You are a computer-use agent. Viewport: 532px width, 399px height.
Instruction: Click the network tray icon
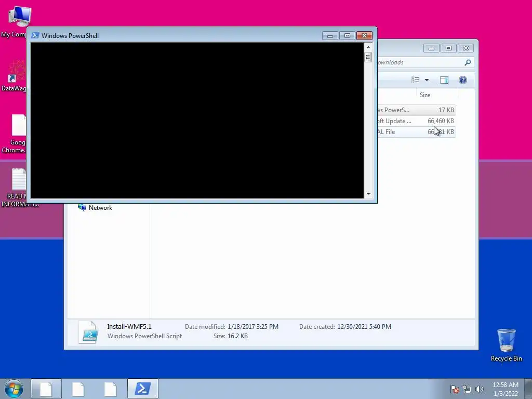467,389
